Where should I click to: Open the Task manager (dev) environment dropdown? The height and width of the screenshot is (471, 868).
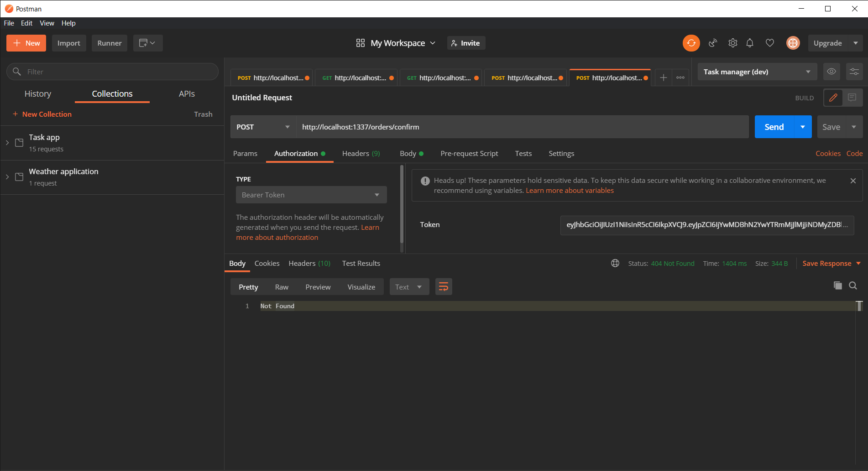(x=757, y=72)
